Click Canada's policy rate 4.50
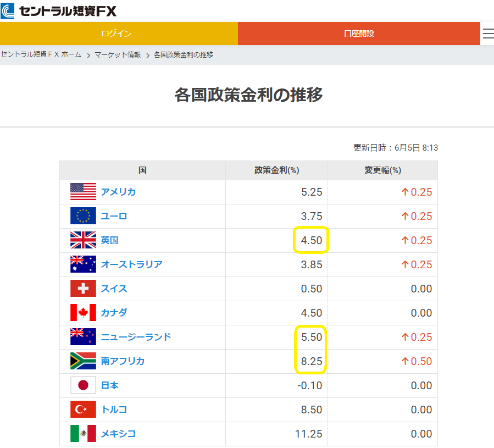494x448 pixels. pyautogui.click(x=312, y=313)
